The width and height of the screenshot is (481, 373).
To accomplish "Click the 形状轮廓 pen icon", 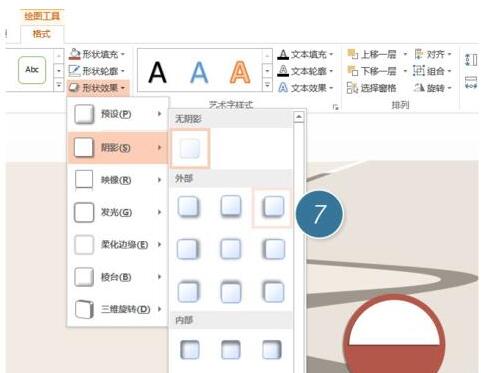I will [75, 71].
